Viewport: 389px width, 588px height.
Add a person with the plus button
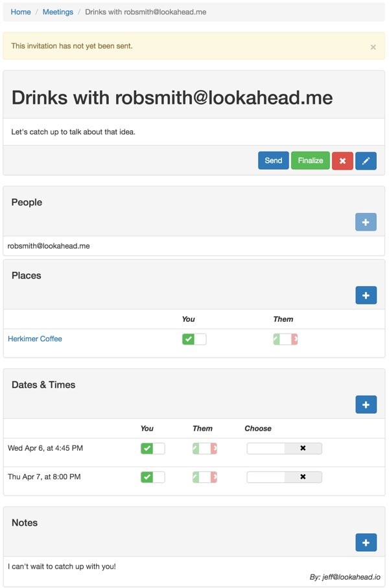tap(366, 222)
